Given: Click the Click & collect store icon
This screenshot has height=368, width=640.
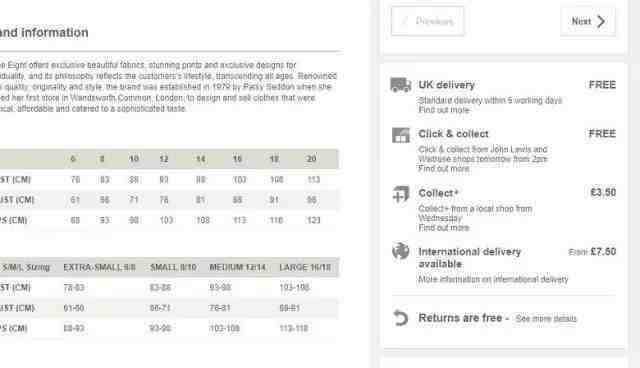Looking at the screenshot, I should 400,135.
